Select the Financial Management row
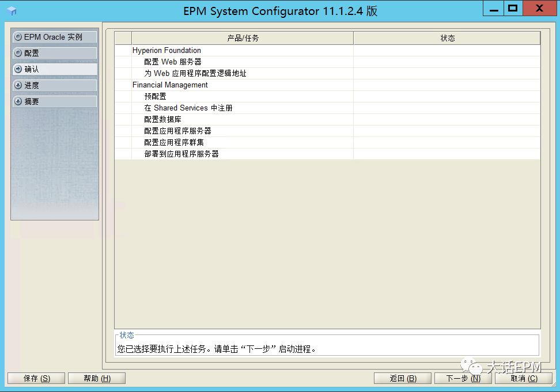The width and height of the screenshot is (560, 392). (327, 85)
